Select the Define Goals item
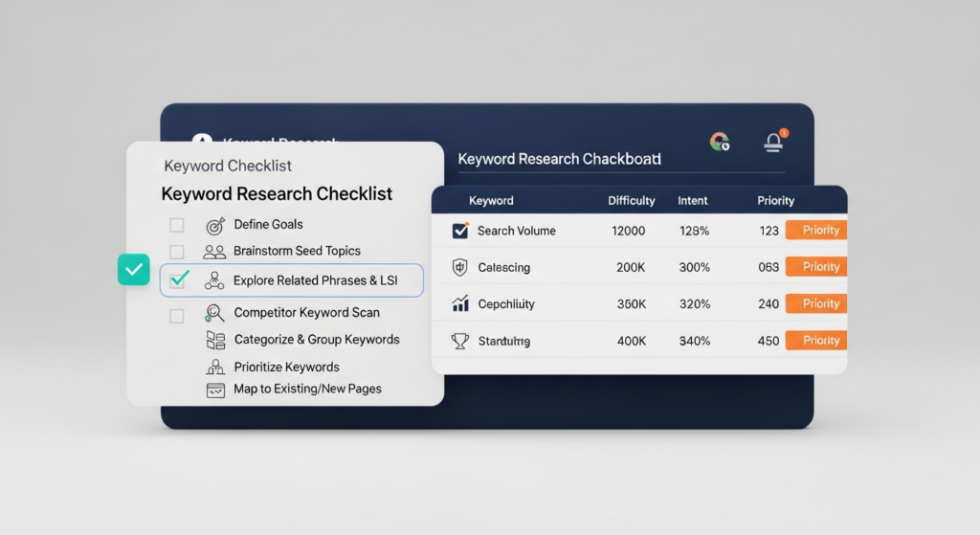Viewport: 980px width, 535px height. tap(268, 224)
